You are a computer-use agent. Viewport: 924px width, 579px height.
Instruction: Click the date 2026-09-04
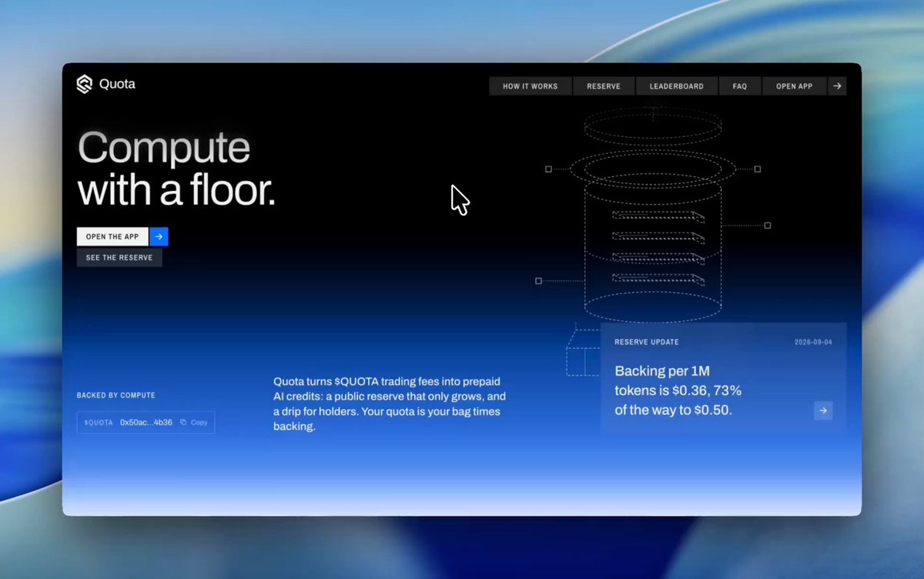coord(813,342)
